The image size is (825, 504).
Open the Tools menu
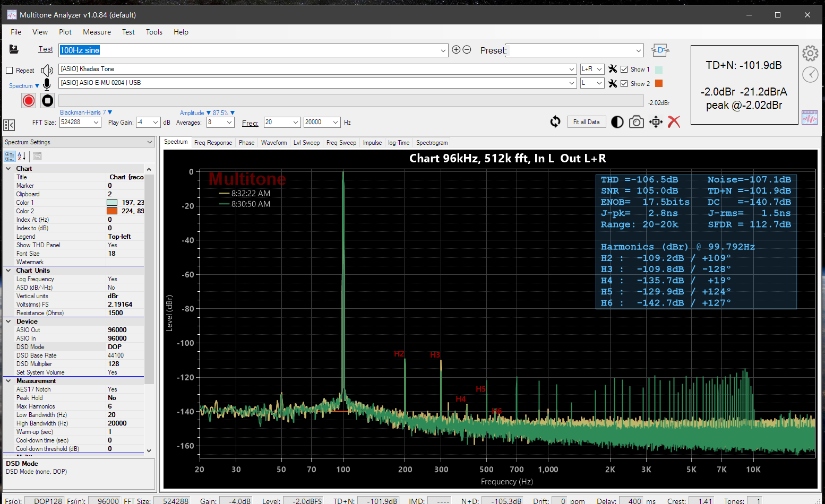[154, 32]
